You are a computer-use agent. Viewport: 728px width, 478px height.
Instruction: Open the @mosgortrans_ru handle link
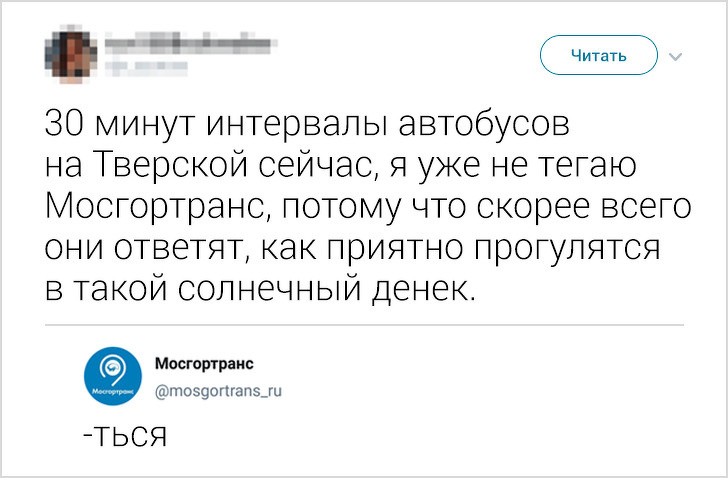(219, 393)
